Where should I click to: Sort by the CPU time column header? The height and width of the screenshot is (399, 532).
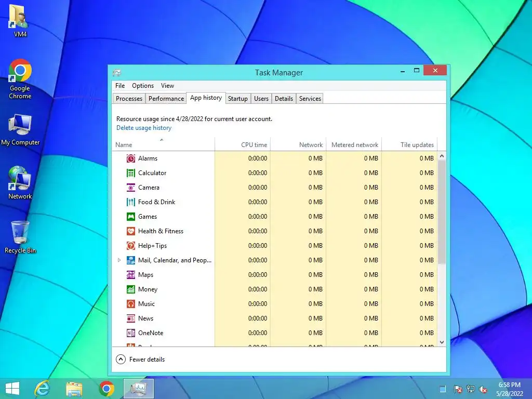243,144
